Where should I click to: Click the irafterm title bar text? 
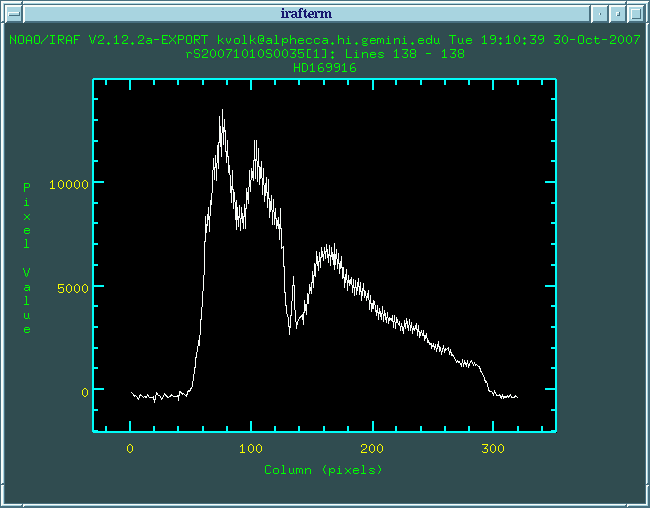coord(306,14)
